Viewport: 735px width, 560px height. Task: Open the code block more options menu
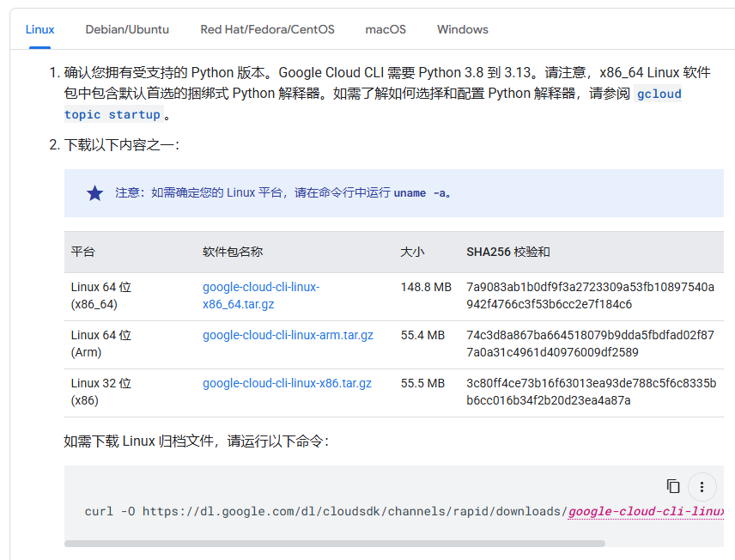coord(702,487)
